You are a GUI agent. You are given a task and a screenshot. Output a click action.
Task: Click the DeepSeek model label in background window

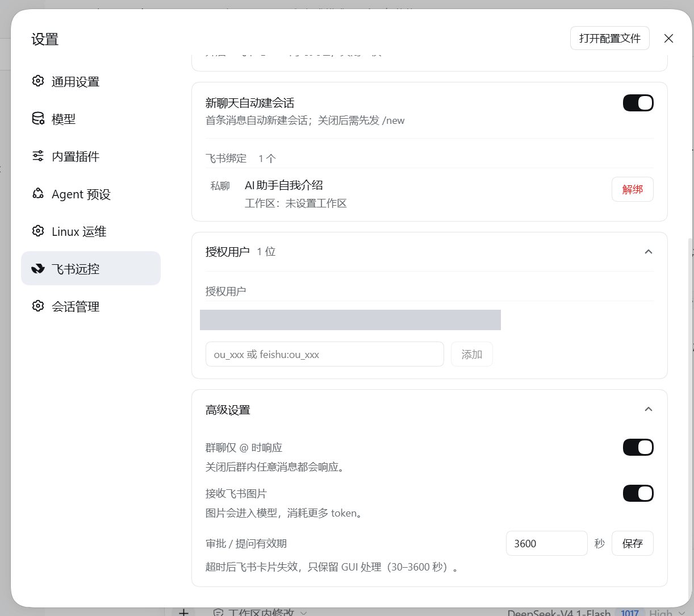coord(559,613)
